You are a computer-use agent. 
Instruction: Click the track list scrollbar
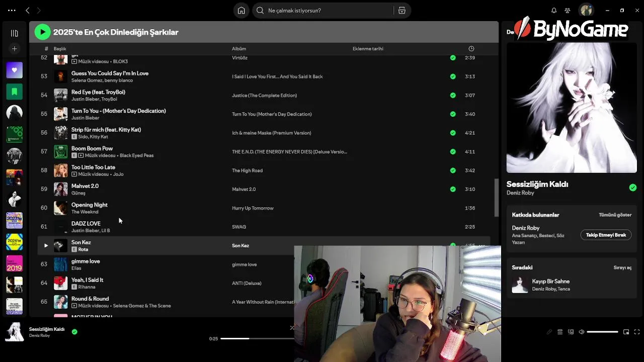[497, 197]
